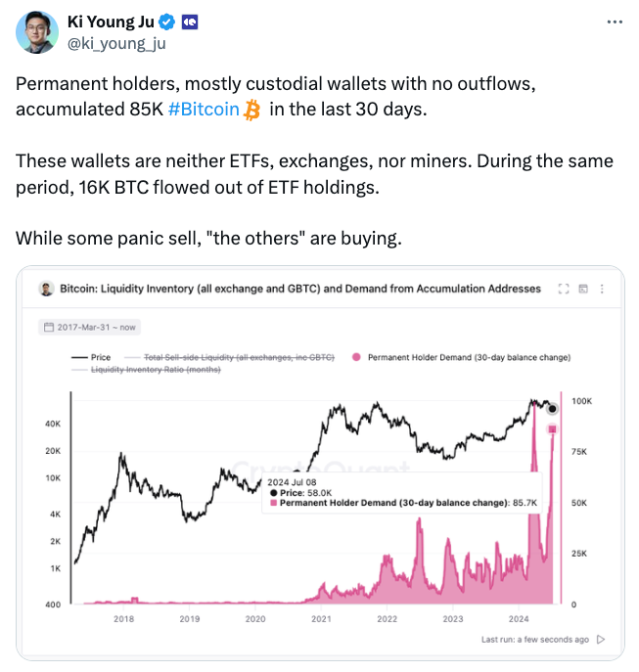Open the 2017-Mar-31 ~ now date range picker

(90, 328)
